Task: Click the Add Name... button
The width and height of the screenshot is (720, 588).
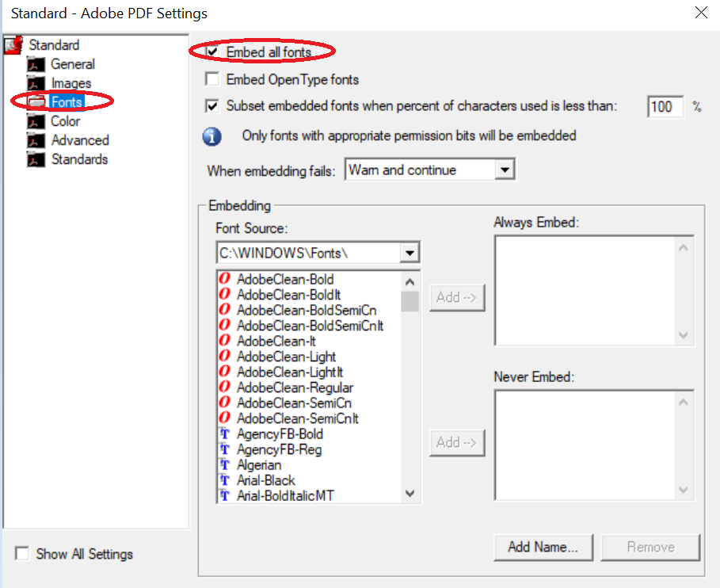Action: tap(543, 547)
